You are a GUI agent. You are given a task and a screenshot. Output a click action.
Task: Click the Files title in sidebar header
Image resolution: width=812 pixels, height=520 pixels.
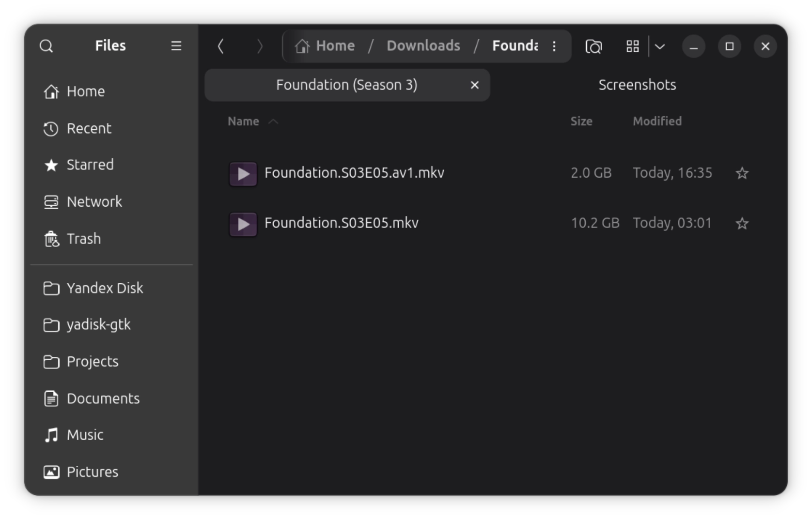coord(110,46)
